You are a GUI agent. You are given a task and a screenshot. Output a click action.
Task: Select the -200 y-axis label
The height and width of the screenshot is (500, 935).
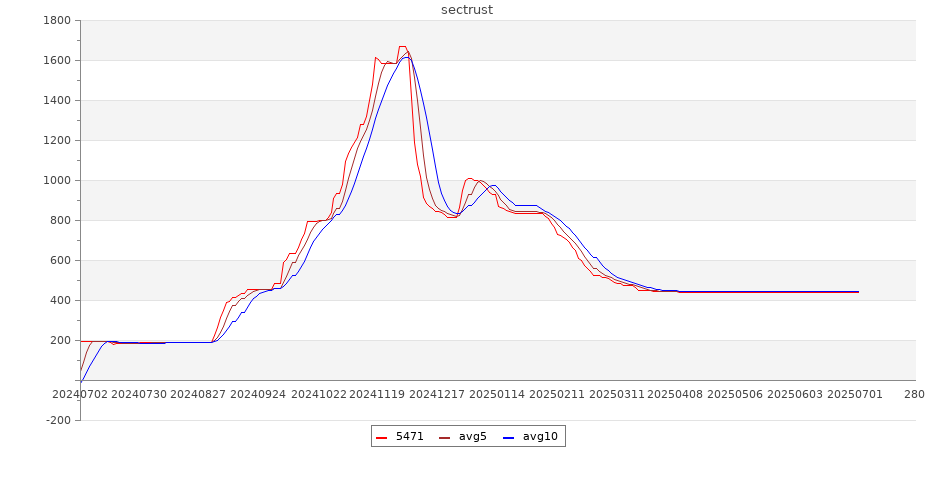click(x=57, y=421)
